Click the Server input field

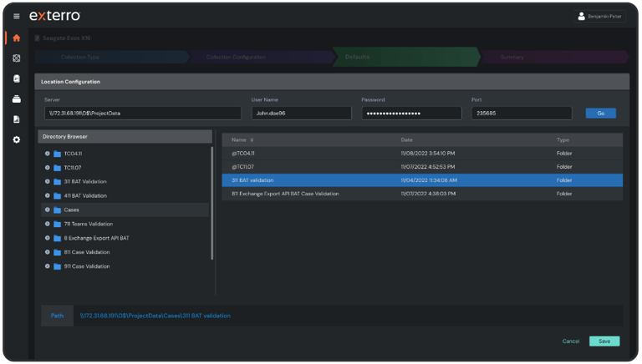click(142, 114)
